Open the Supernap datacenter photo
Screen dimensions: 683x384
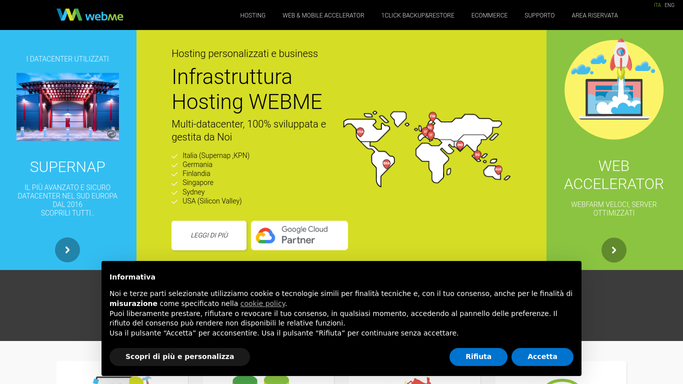click(x=68, y=107)
